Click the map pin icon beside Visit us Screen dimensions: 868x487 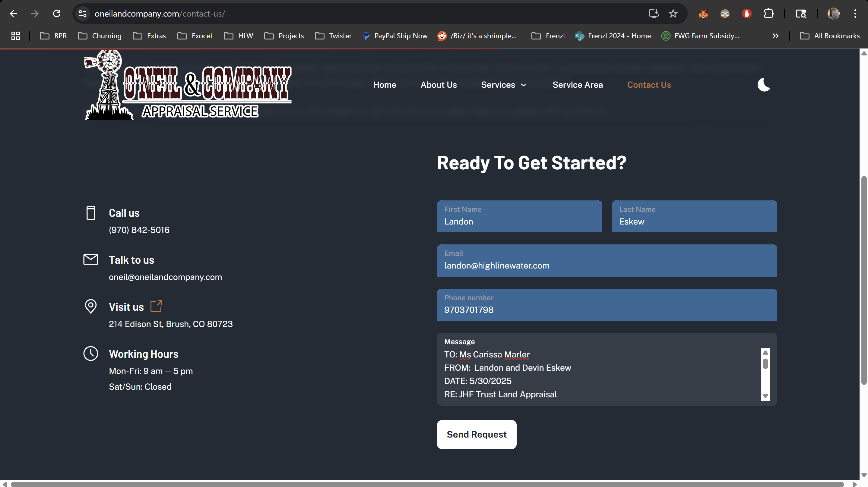(x=91, y=306)
